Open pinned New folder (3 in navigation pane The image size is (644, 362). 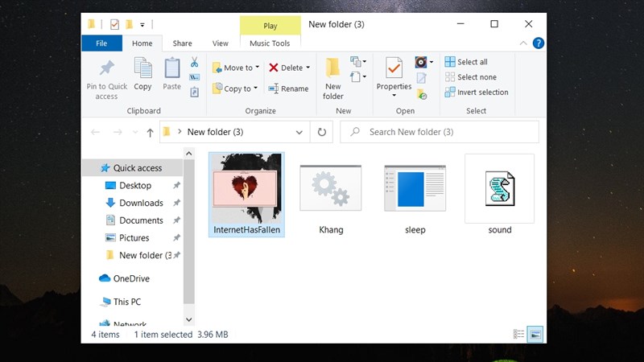pos(145,255)
